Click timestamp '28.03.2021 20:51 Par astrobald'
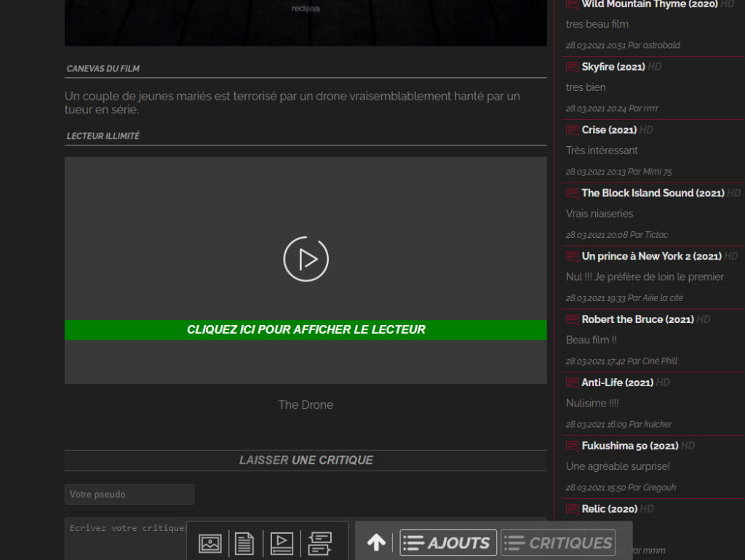This screenshot has width=745, height=560. tap(623, 45)
